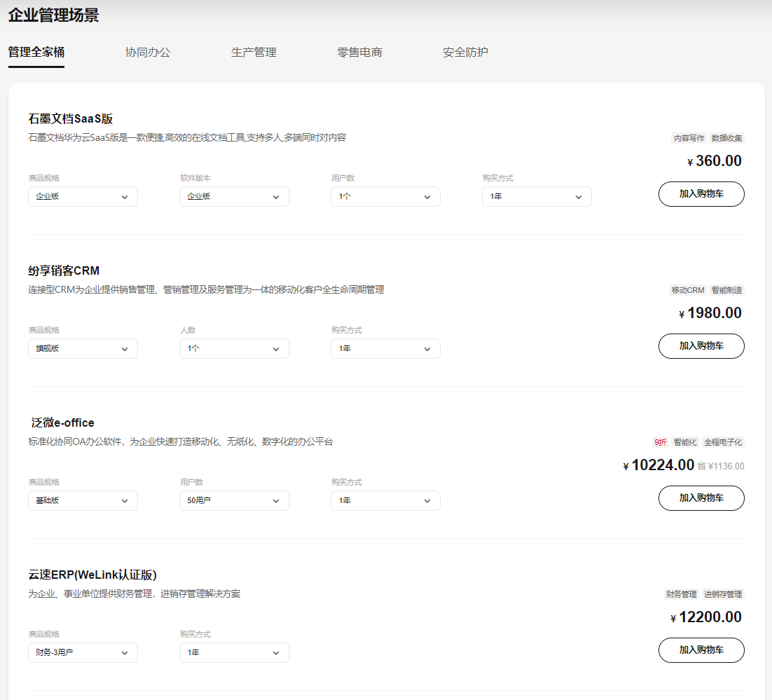Click the ¥360.00 price
The image size is (772, 700).
pyautogui.click(x=715, y=161)
